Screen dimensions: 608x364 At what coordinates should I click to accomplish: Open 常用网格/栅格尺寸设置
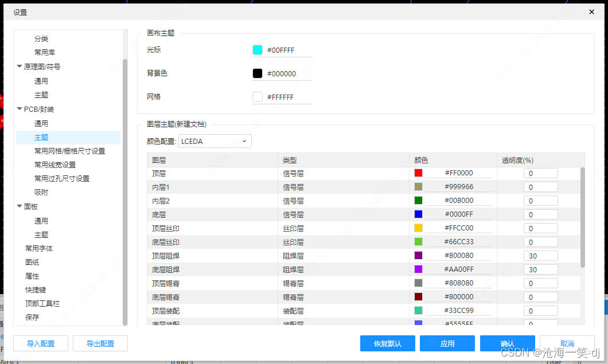(x=70, y=151)
